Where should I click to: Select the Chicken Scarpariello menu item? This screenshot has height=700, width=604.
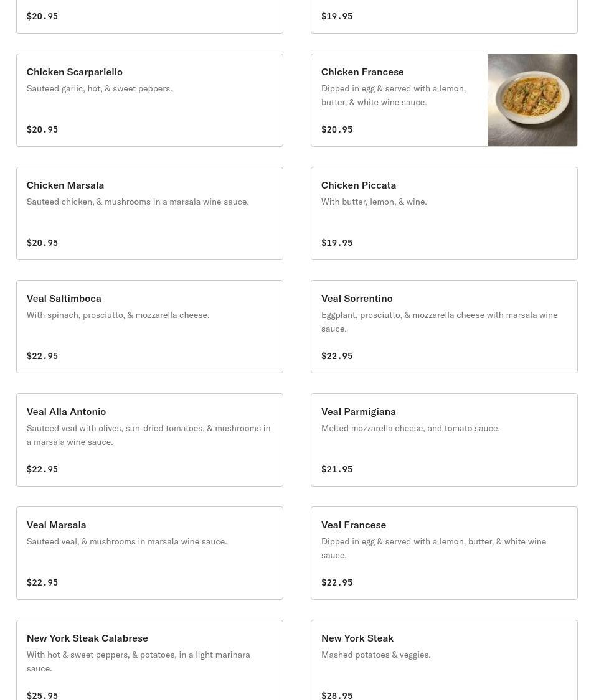pos(149,100)
